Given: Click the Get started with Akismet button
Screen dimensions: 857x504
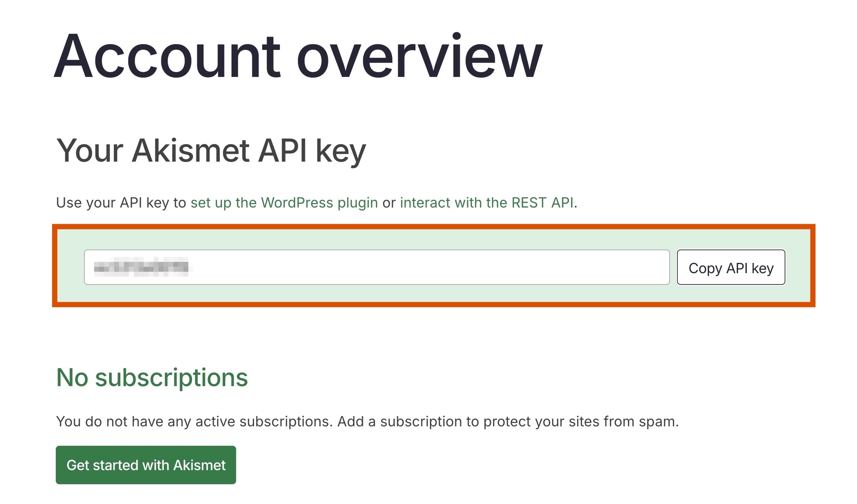Looking at the screenshot, I should pos(146,465).
